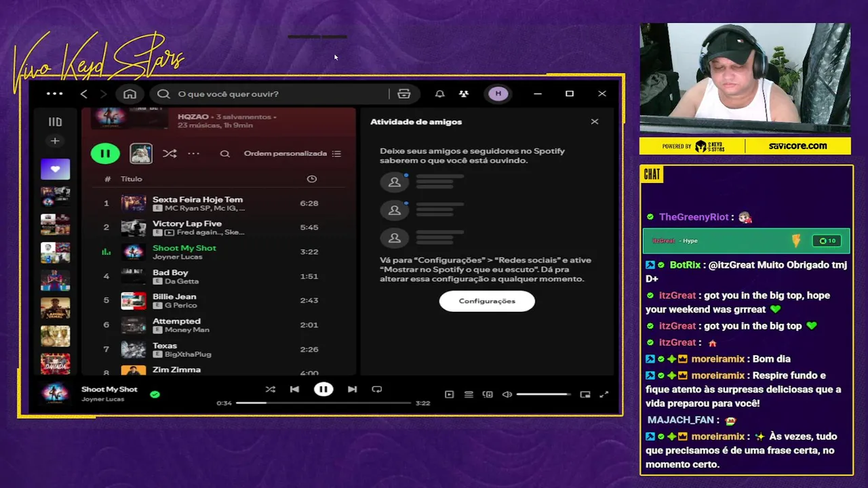Close the "Atividade de amigos" panel
The image size is (868, 488).
[595, 122]
